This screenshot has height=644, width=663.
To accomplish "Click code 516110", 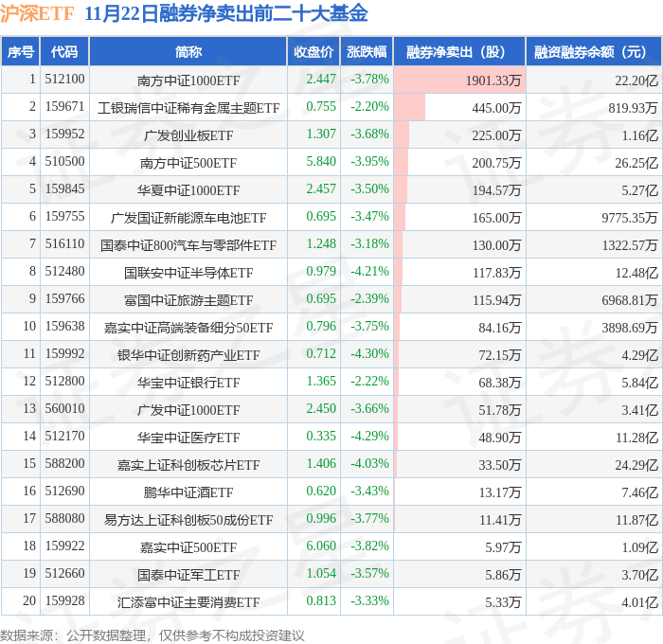I will pyautogui.click(x=64, y=244).
